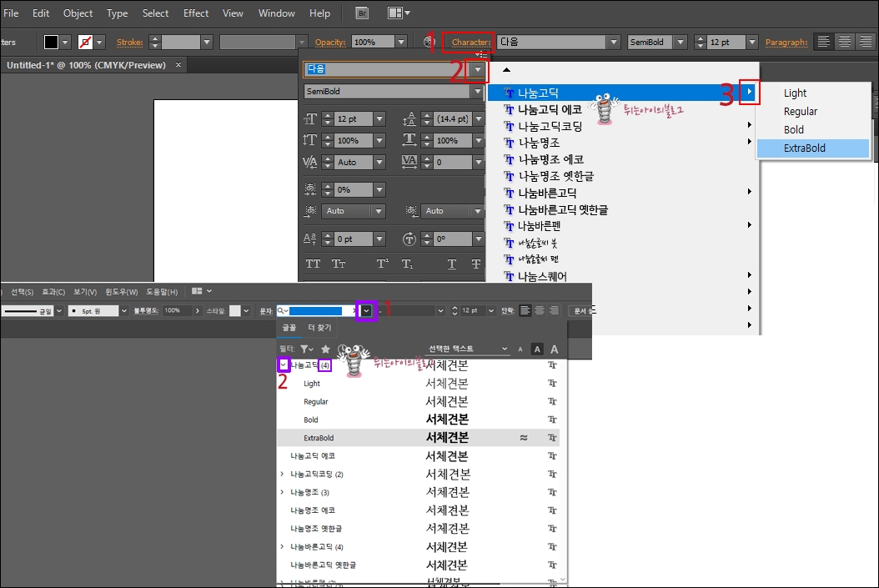Toggle the Subscript icon in Character panel

tap(408, 264)
